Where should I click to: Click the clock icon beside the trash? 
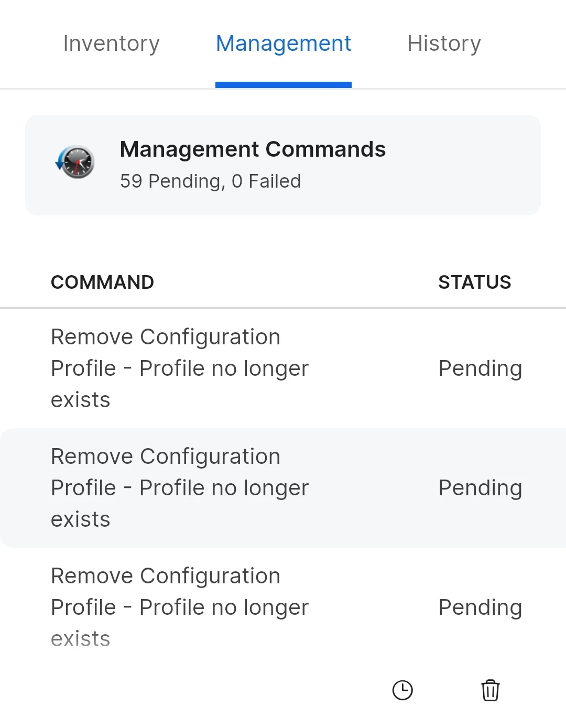click(x=402, y=690)
